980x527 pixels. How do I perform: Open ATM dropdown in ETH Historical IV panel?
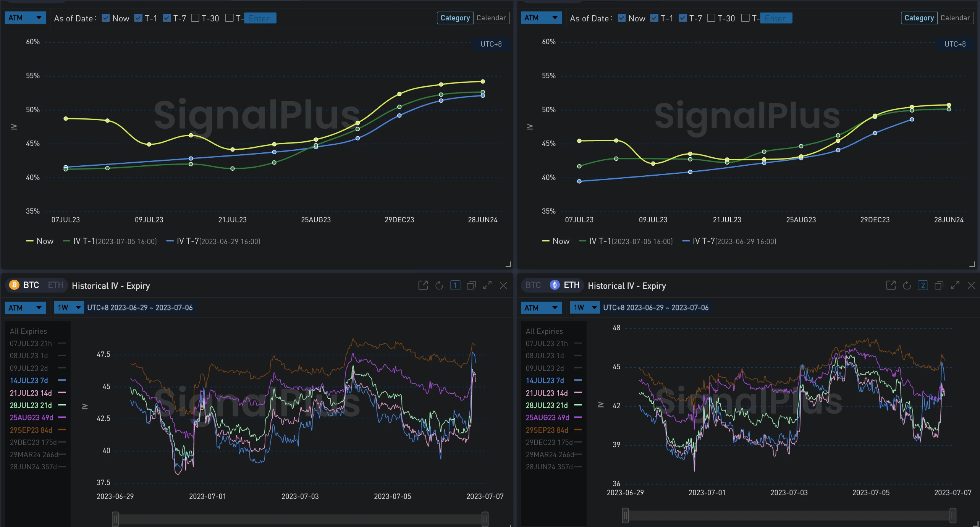click(541, 307)
